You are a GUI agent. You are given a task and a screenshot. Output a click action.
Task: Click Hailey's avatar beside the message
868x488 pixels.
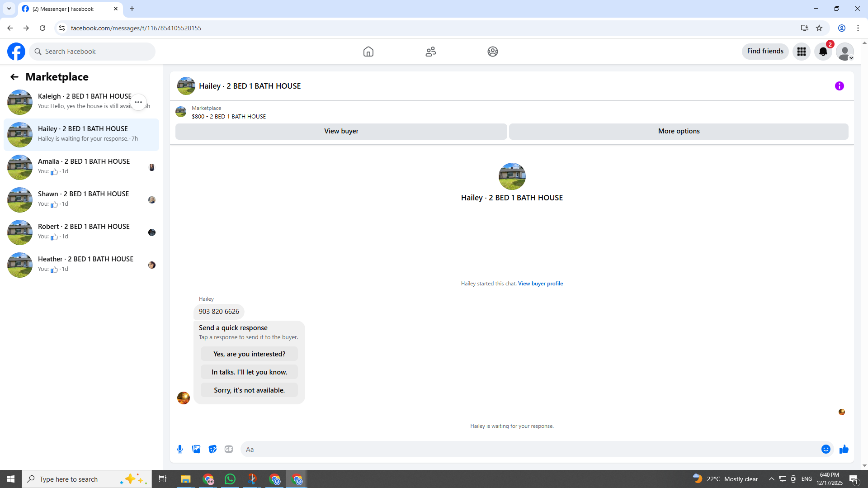(184, 398)
